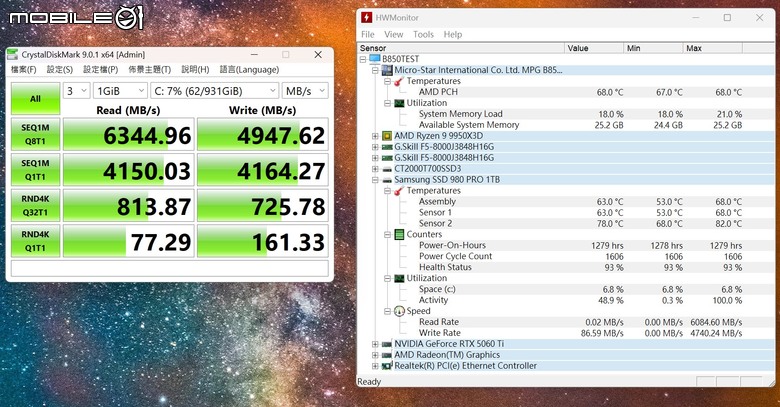Click the Value column header

[x=594, y=48]
